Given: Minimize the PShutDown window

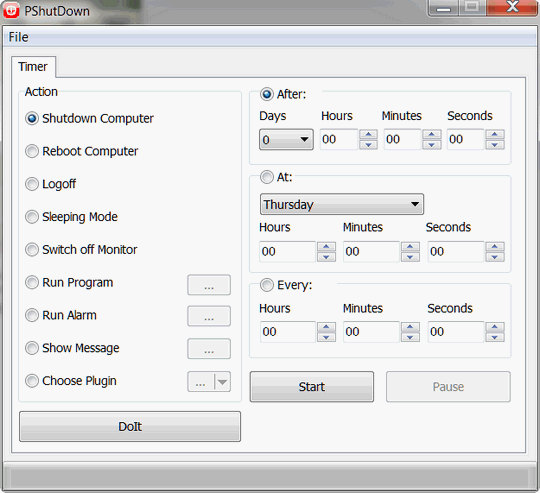Looking at the screenshot, I should coord(443,8).
